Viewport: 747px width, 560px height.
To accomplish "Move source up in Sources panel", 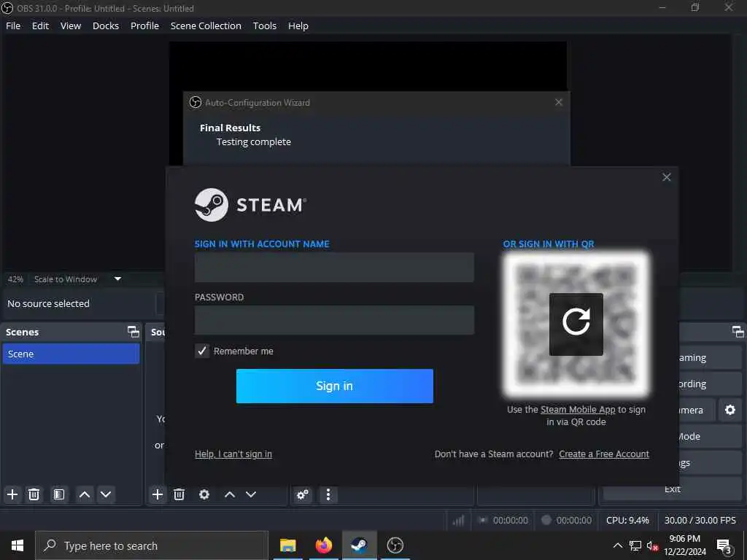I will [x=230, y=494].
